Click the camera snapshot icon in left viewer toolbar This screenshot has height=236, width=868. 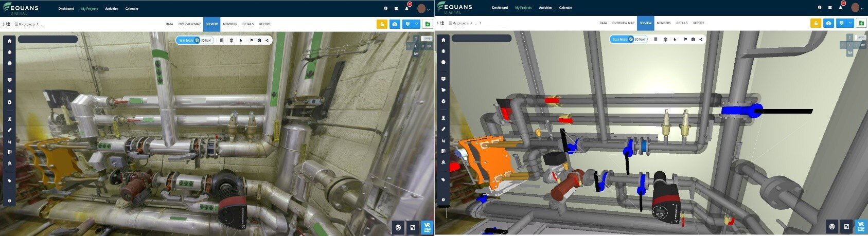(259, 40)
